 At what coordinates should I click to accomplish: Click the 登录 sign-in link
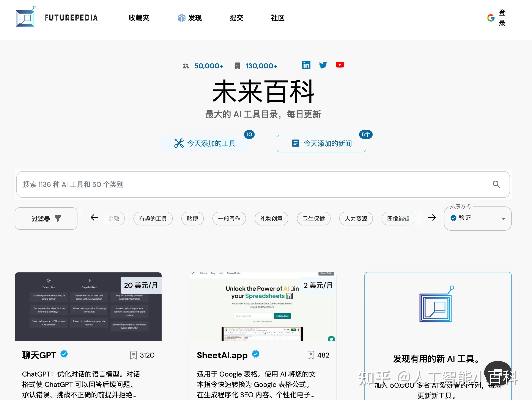point(502,18)
